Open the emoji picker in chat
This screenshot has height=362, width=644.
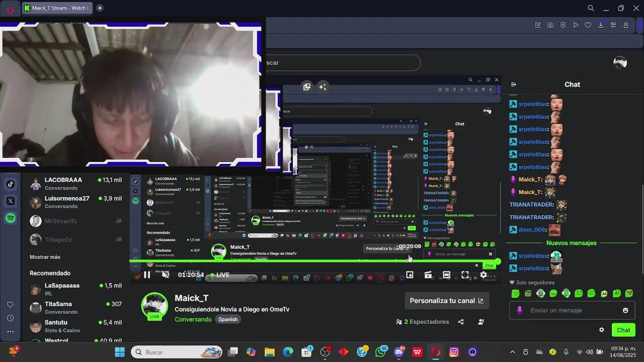pos(625,310)
